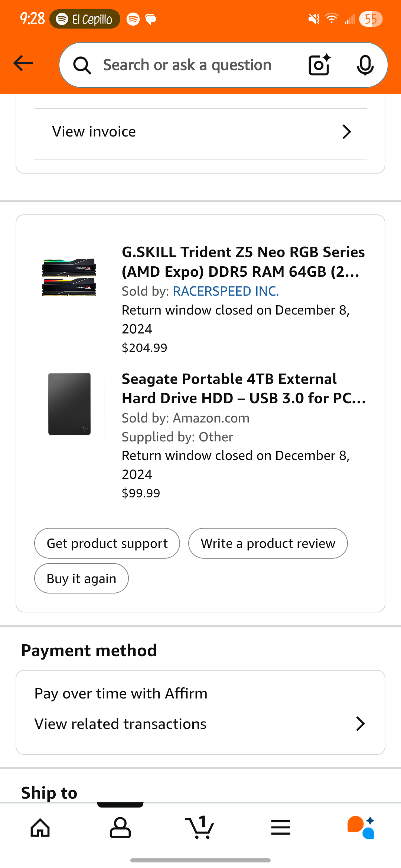This screenshot has width=401, height=868.
Task: Focus the Search or ask a question field
Action: 187,65
